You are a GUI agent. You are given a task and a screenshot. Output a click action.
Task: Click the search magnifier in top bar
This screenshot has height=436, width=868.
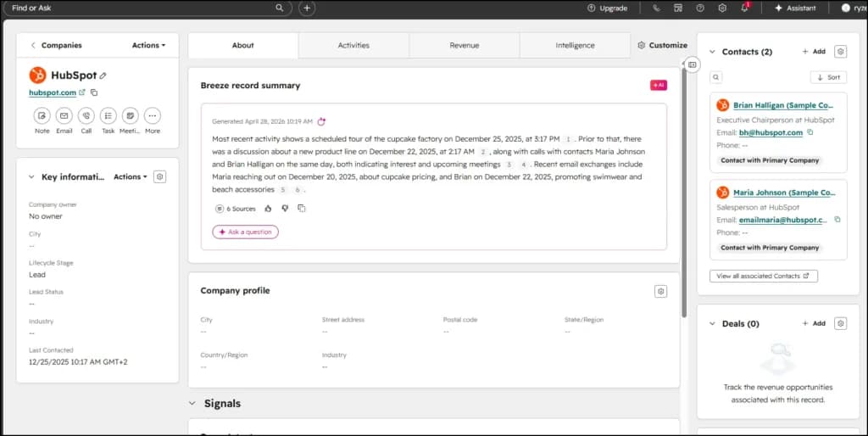(280, 8)
